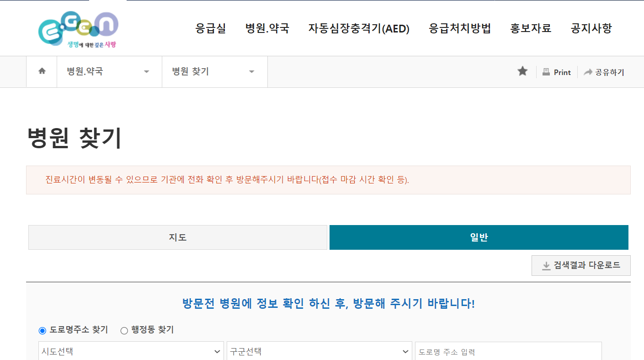Open the 공지사항 menu item
644x360 pixels.
pyautogui.click(x=591, y=28)
